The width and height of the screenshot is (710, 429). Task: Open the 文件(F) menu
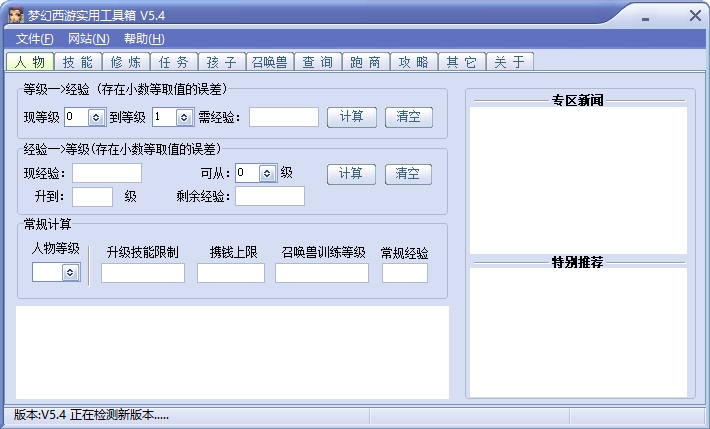coord(34,39)
